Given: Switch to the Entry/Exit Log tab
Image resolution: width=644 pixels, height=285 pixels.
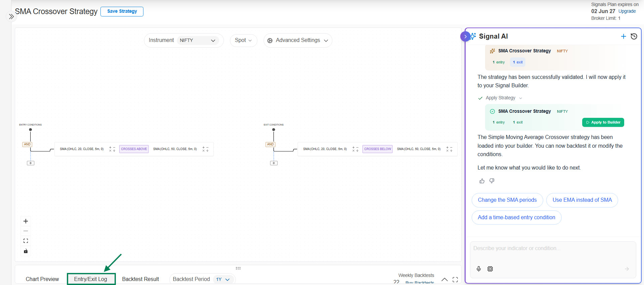Looking at the screenshot, I should tap(91, 279).
